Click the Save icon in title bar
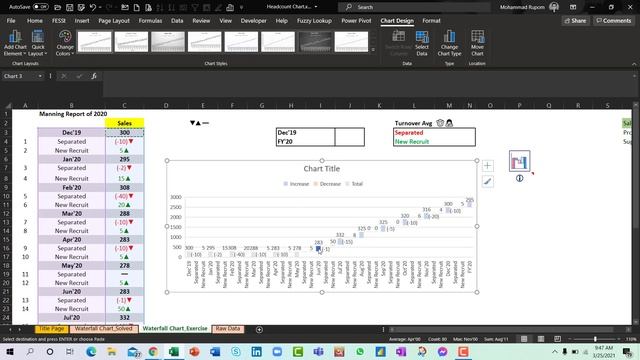The height and width of the screenshot is (360, 640). [69, 7]
